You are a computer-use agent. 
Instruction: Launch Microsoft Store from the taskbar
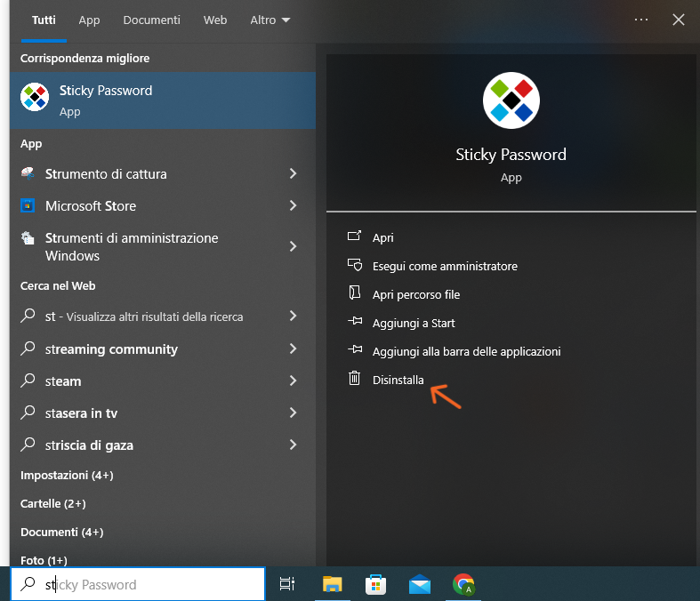click(x=376, y=584)
